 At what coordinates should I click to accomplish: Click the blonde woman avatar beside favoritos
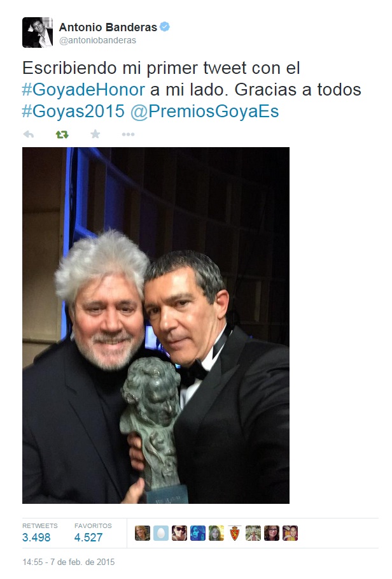click(143, 533)
